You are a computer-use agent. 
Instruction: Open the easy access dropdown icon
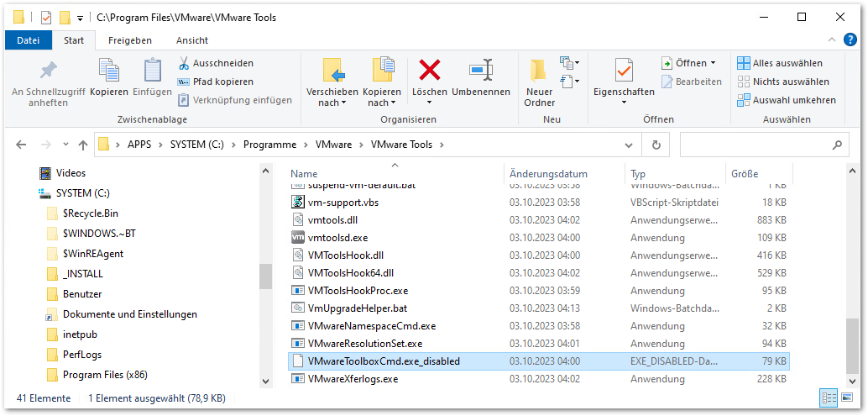(x=570, y=82)
